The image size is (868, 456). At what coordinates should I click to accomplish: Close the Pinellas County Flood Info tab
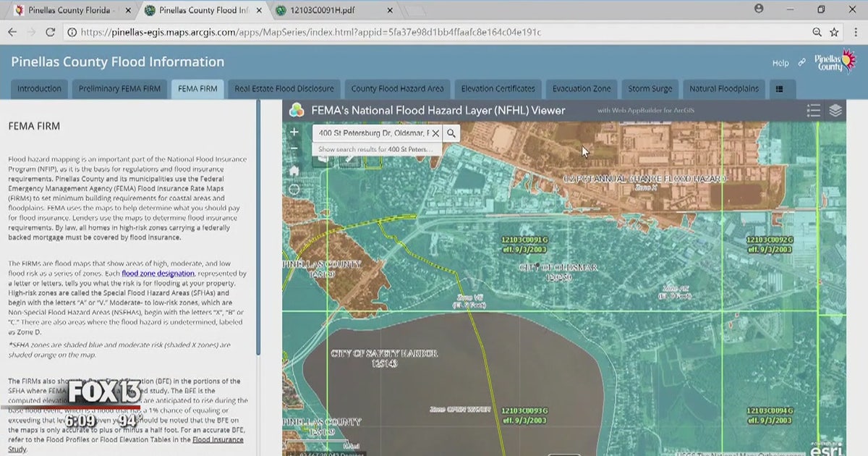258,10
